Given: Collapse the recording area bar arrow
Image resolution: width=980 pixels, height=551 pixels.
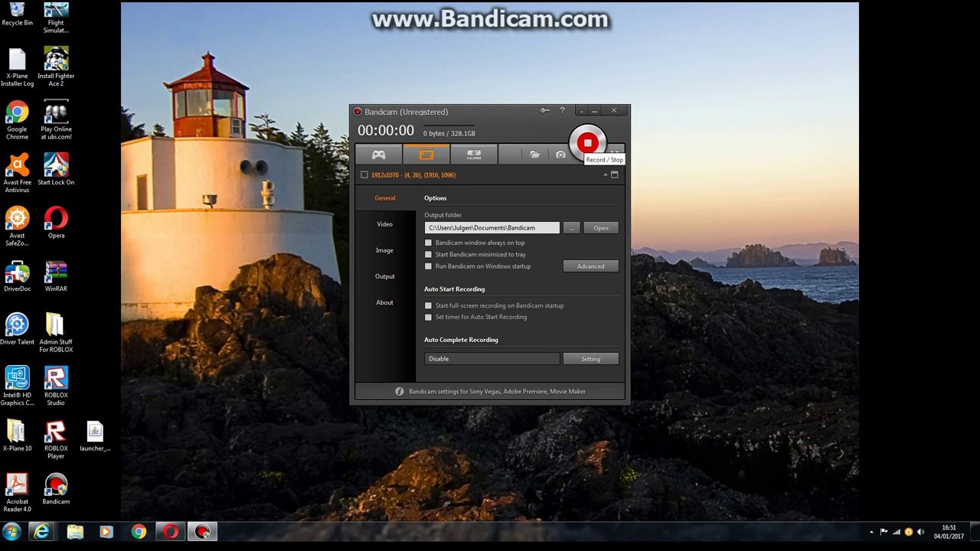Looking at the screenshot, I should point(605,174).
